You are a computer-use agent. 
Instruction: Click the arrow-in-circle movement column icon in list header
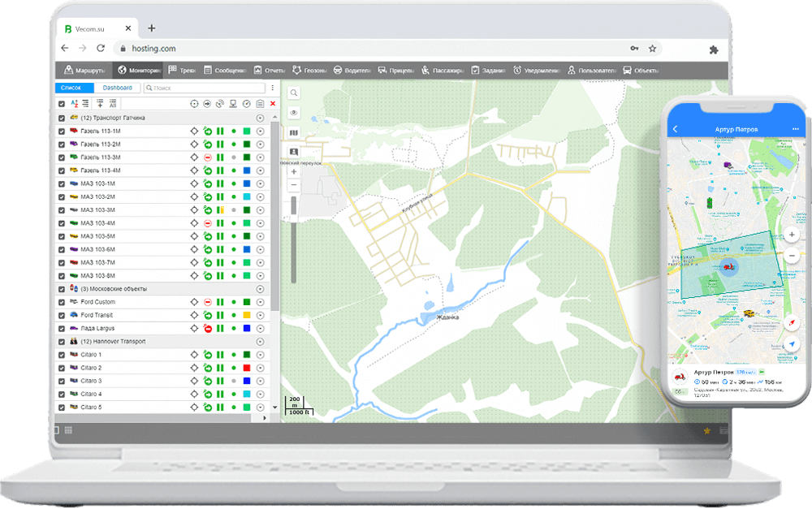[x=207, y=104]
